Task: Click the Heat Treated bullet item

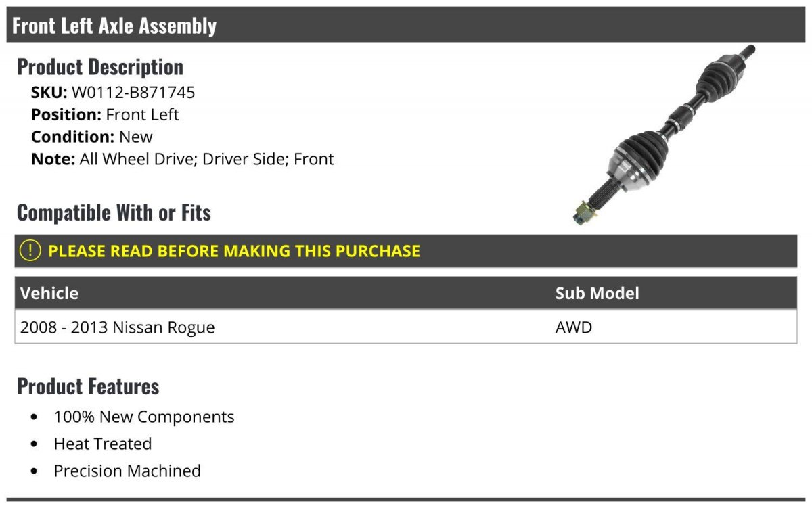Action: coord(103,444)
